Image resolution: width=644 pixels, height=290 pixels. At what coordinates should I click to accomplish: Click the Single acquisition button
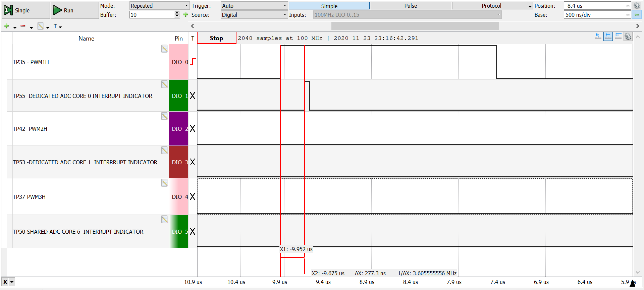[x=25, y=10]
